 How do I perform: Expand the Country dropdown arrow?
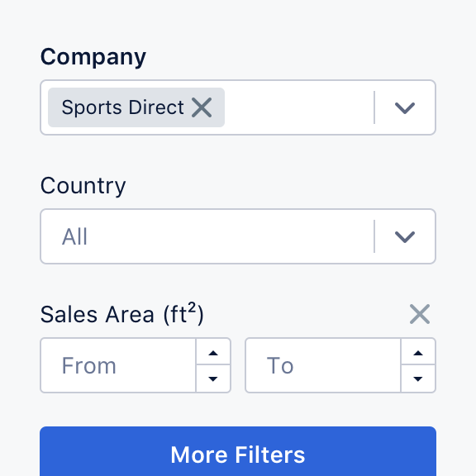click(x=405, y=236)
